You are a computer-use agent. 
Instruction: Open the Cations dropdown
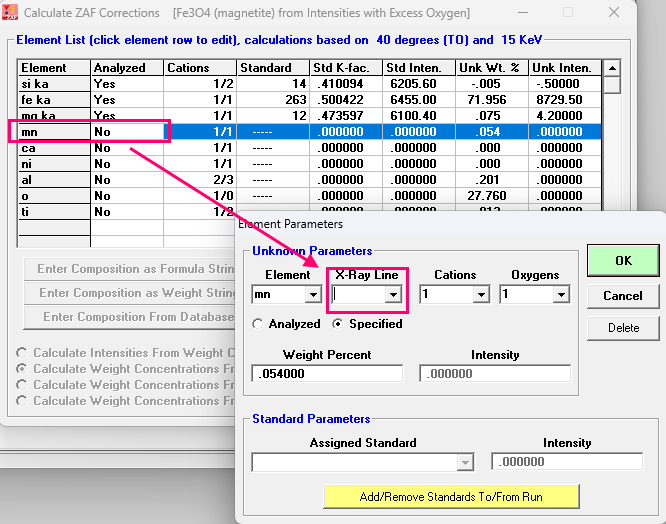click(x=481, y=295)
